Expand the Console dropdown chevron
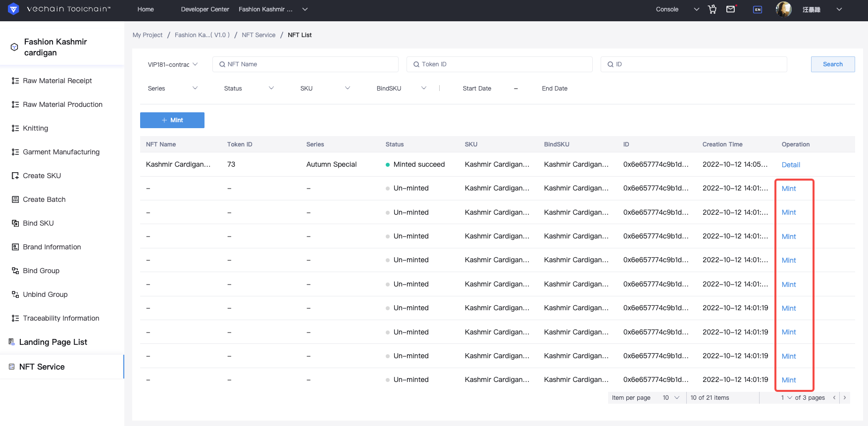Screen dimensions: 868x426 697,9
